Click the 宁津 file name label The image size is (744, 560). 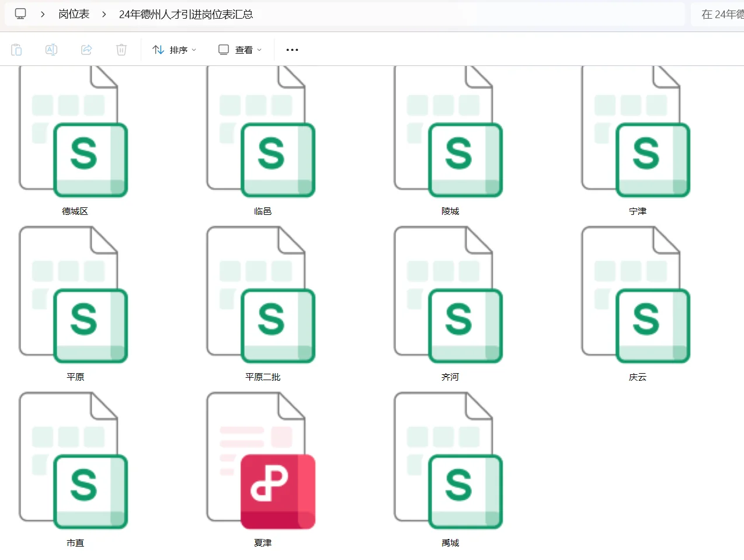point(638,211)
